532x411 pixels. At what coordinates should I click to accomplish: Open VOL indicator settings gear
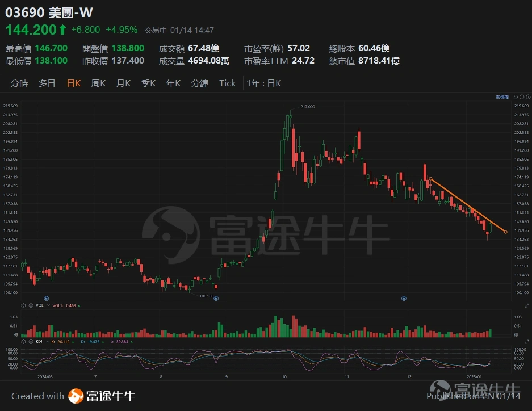pyautogui.click(x=23, y=305)
